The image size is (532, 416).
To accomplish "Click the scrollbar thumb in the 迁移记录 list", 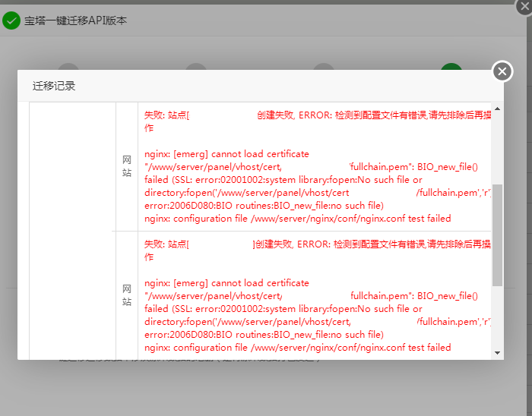I will tap(497, 235).
